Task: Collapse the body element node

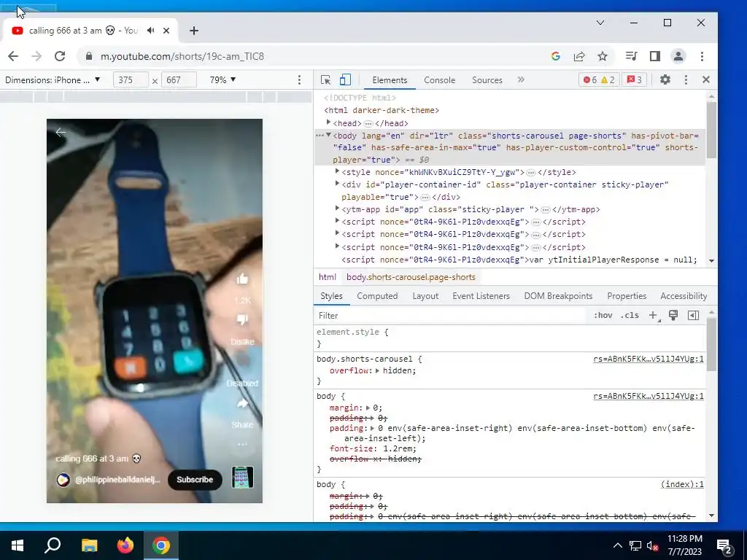Action: [x=329, y=135]
